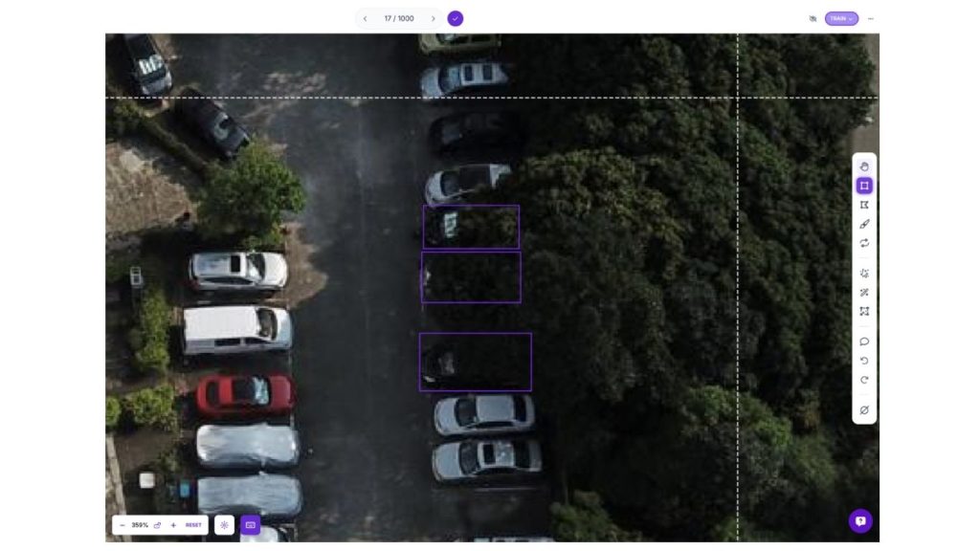980x551 pixels.
Task: Mark image as null with slashed circle
Action: [x=864, y=410]
